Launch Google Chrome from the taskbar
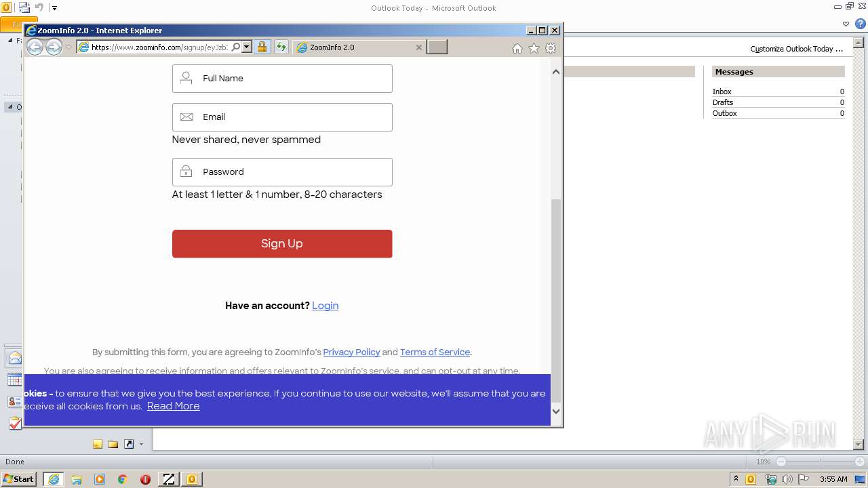Viewport: 868px width, 488px height. (x=123, y=479)
